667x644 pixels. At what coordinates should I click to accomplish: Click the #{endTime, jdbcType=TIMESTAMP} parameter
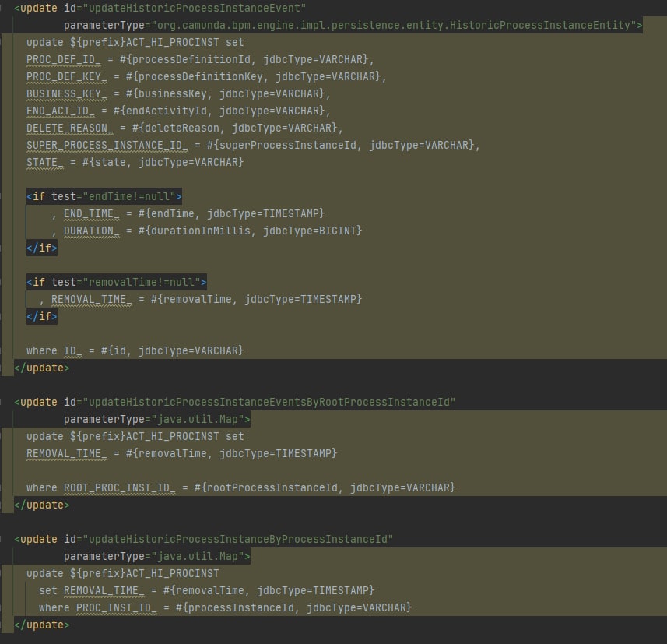point(231,213)
